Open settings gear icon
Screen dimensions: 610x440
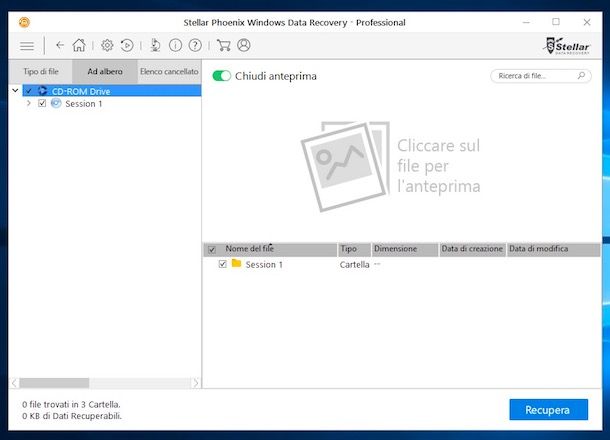107,45
